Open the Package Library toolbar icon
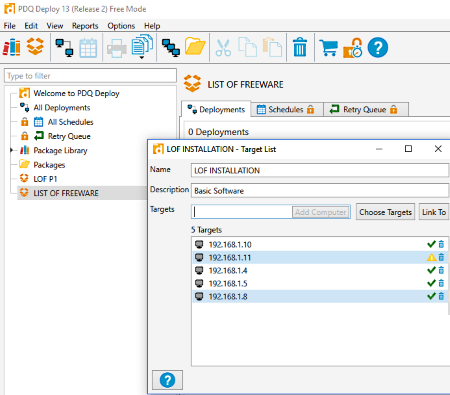Viewport: 450px width, 395px height. [12, 47]
